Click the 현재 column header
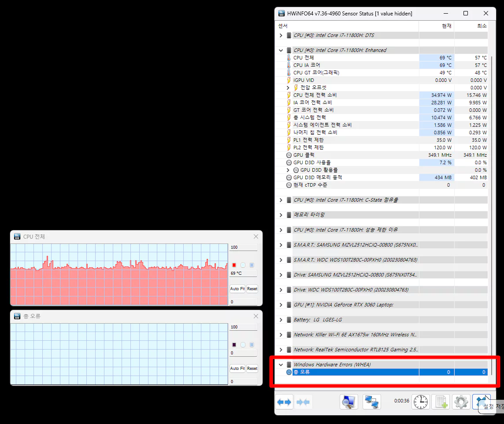Screen dimensions: 504x424 437,26
